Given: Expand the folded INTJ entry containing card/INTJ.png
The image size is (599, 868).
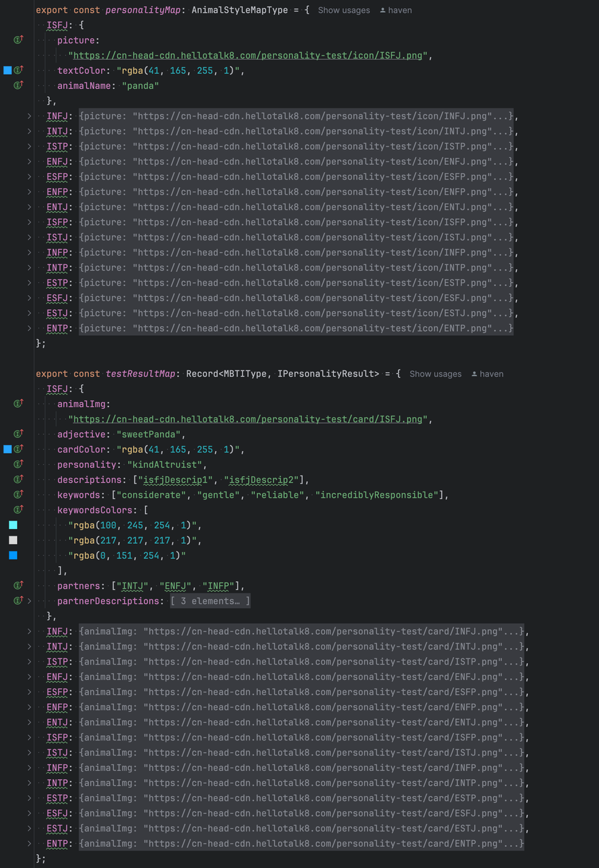Looking at the screenshot, I should click(x=29, y=646).
